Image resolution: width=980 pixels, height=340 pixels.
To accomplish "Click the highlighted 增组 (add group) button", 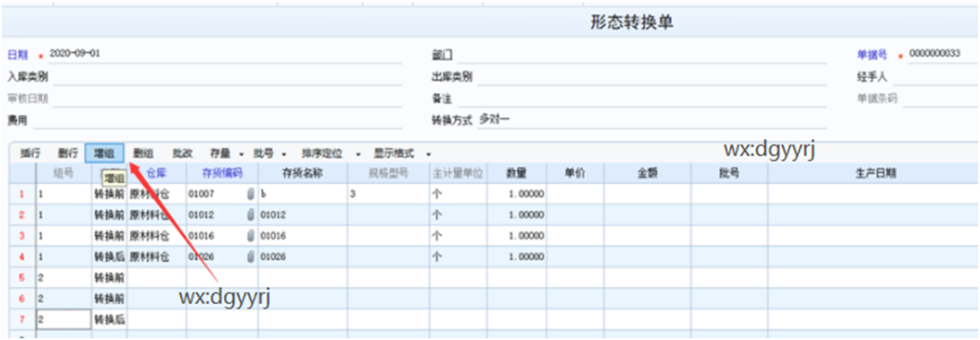I will coord(105,153).
